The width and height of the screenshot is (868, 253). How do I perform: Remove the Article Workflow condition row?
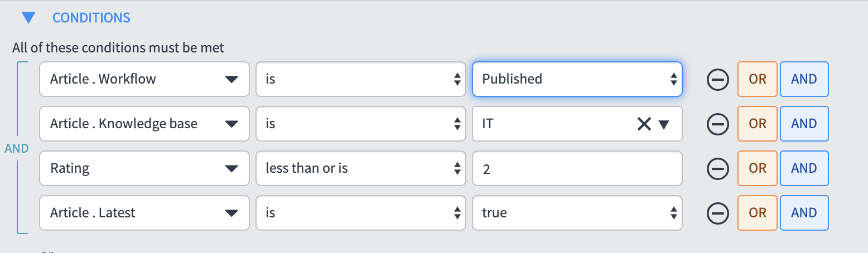pos(718,79)
